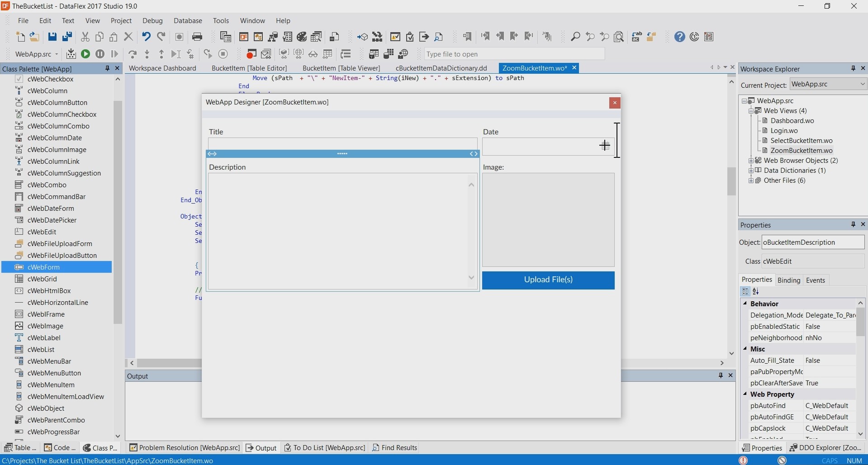The width and height of the screenshot is (868, 465).
Task: Click the Undo arrow icon
Action: point(146,37)
